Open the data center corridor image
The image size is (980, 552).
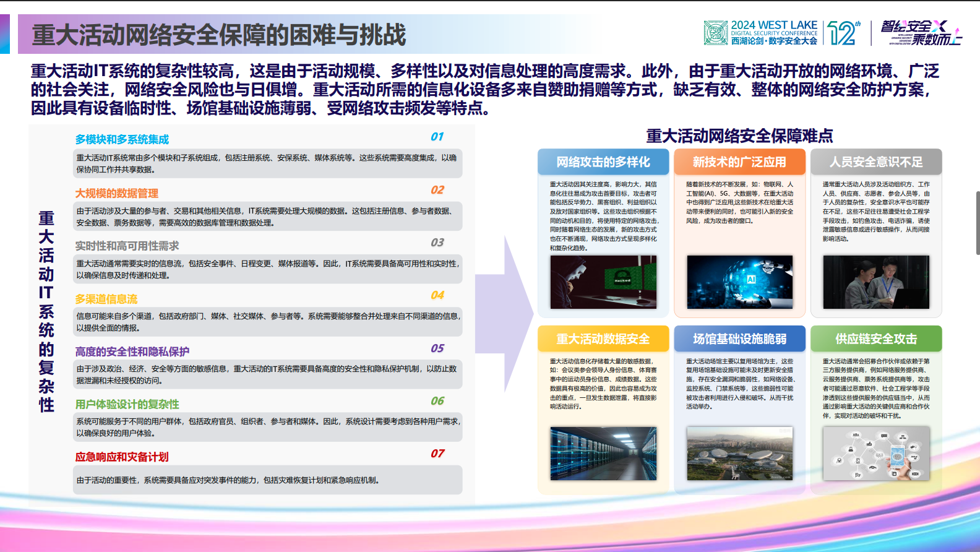coord(603,453)
